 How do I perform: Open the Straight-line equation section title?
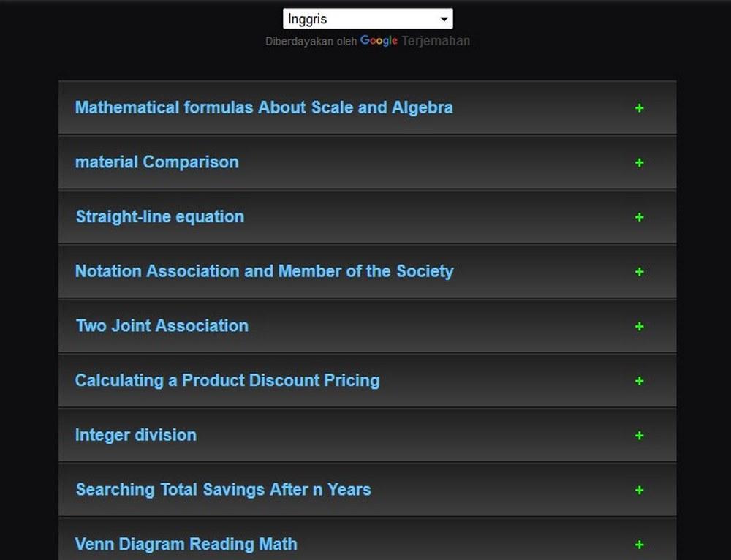160,217
